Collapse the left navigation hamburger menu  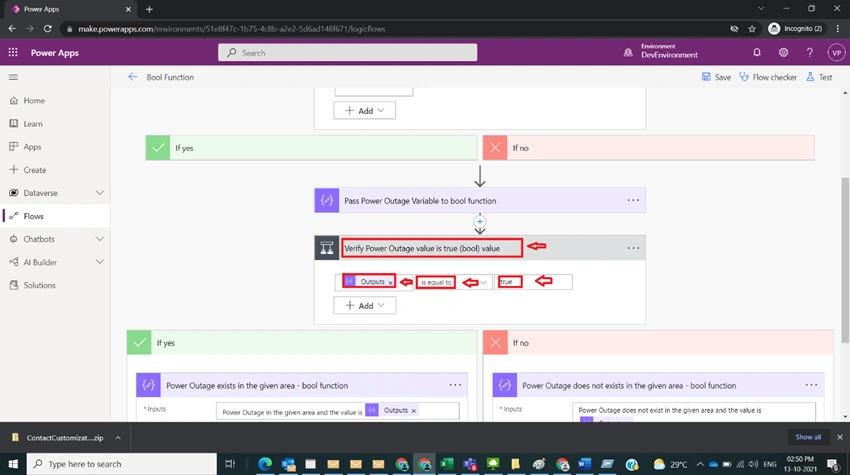[x=14, y=77]
